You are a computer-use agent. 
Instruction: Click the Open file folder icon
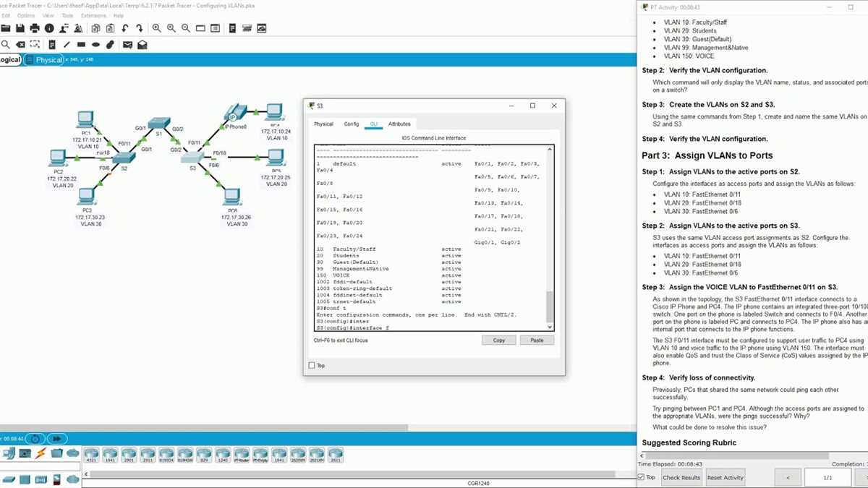click(5, 28)
